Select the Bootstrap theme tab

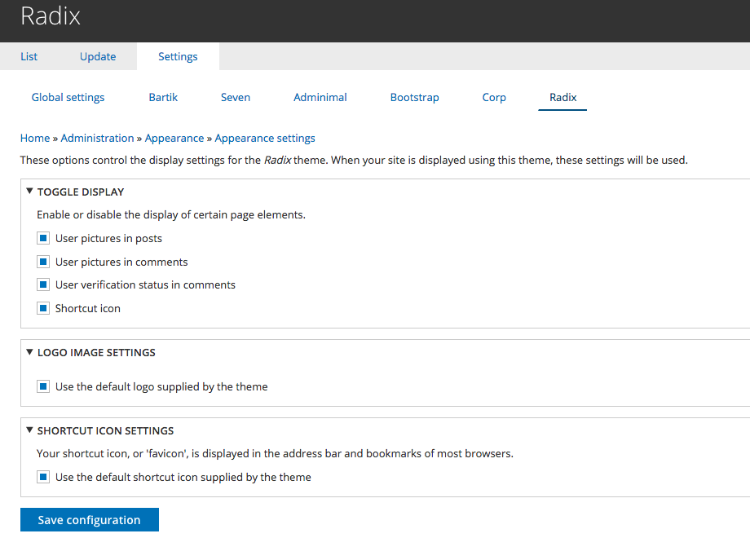point(414,97)
